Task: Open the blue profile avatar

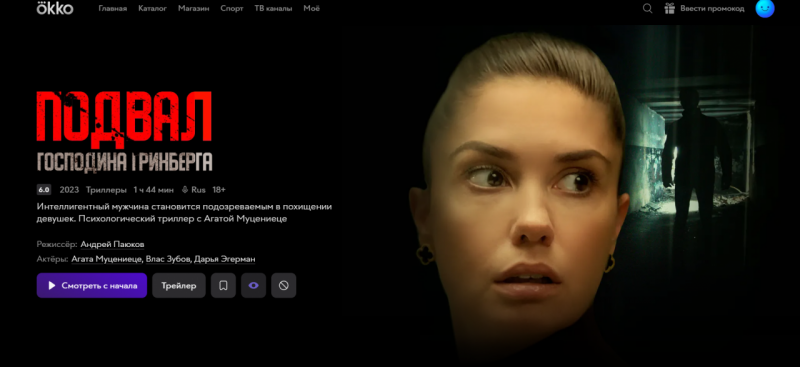Action: [765, 8]
